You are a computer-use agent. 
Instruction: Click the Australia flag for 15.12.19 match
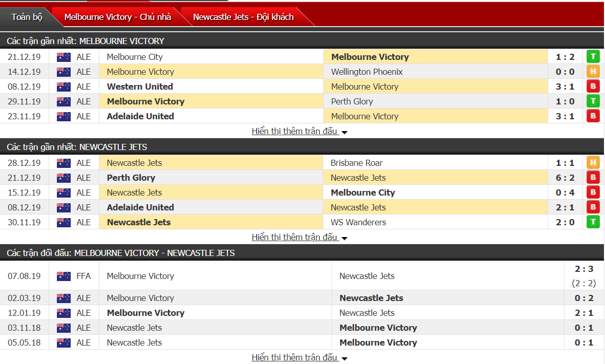point(64,193)
